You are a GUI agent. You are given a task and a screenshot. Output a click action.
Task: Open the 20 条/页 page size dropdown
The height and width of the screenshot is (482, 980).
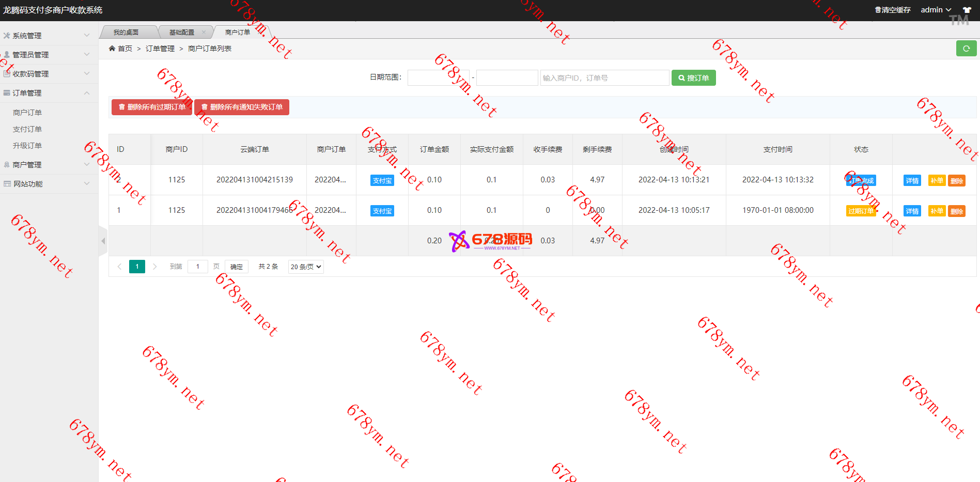pos(306,267)
